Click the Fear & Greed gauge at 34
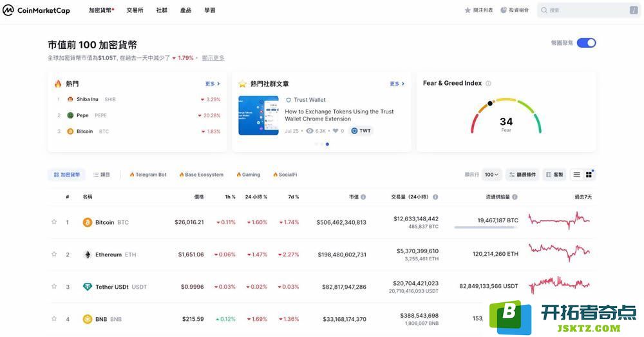644x337 pixels. [x=506, y=116]
